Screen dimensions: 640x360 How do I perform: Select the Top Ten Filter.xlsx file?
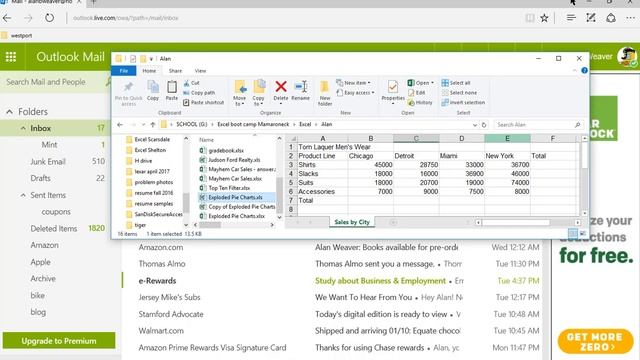[x=229, y=188]
